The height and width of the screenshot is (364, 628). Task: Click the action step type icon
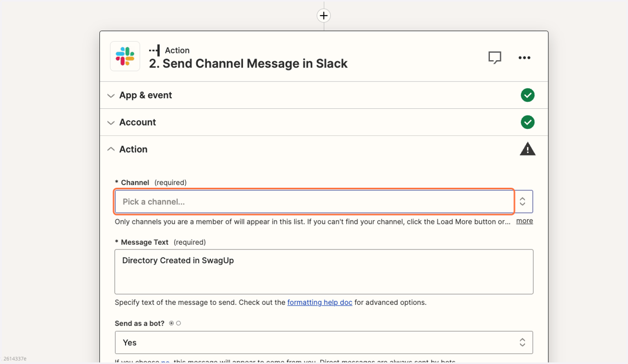click(154, 50)
